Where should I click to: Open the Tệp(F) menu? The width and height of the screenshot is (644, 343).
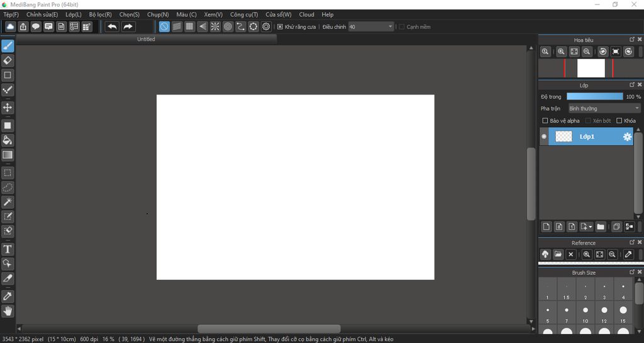click(11, 14)
